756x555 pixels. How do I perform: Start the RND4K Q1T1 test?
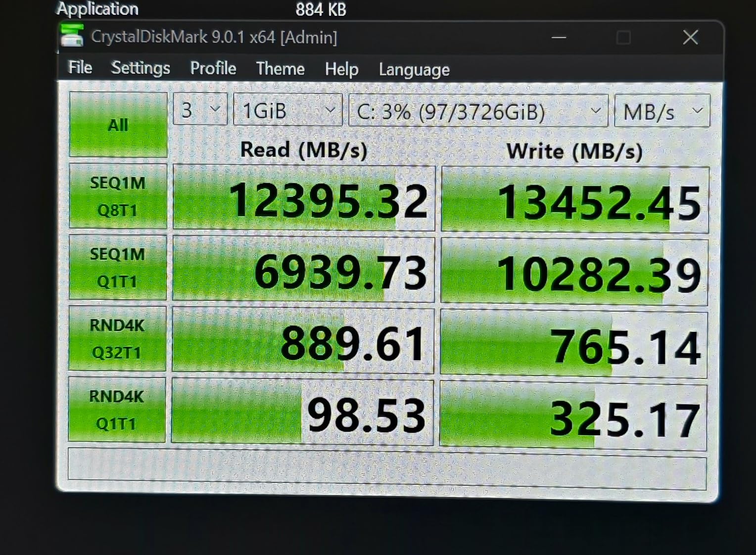click(116, 410)
